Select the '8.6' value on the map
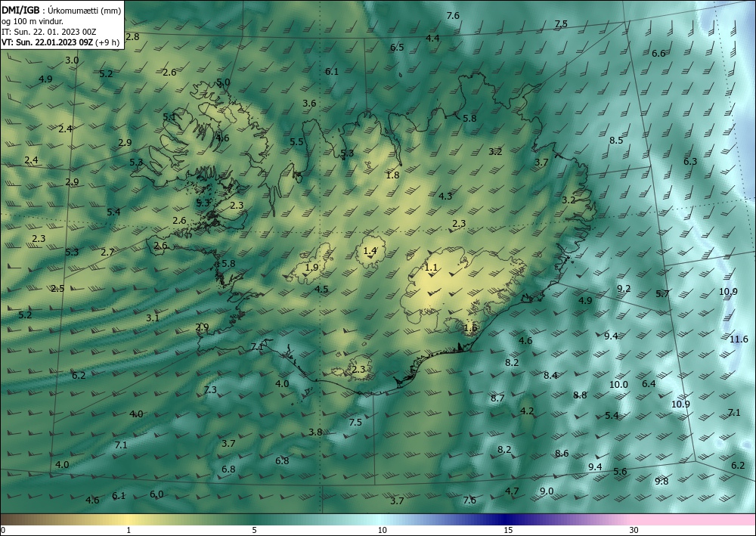The height and width of the screenshot is (536, 756). [562, 453]
